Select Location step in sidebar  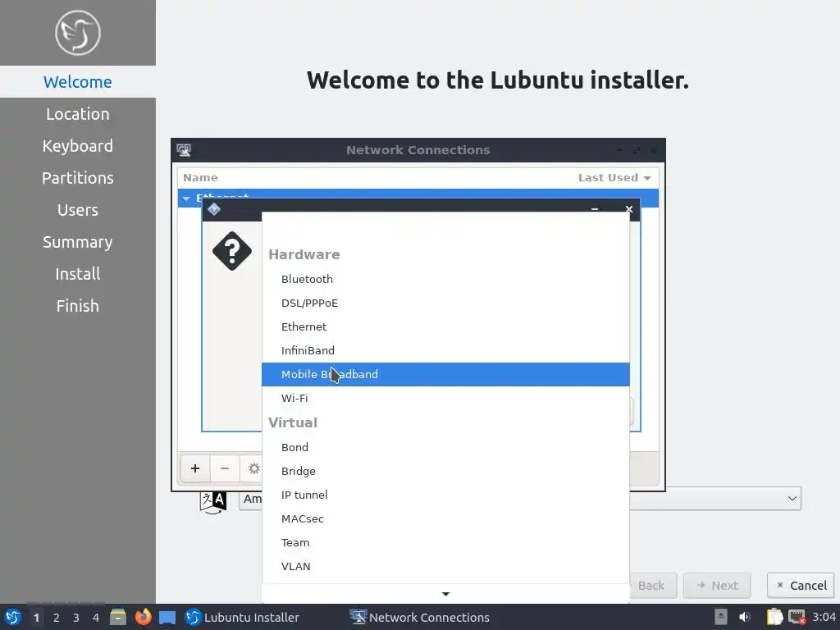tap(78, 114)
